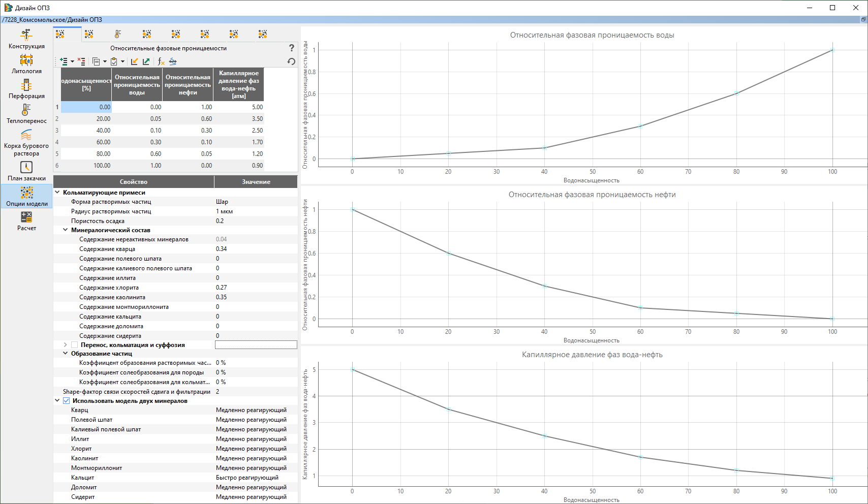Expand the Перенос, кольматация и суффозия group
Screen dimensions: 868x504
(x=65, y=345)
